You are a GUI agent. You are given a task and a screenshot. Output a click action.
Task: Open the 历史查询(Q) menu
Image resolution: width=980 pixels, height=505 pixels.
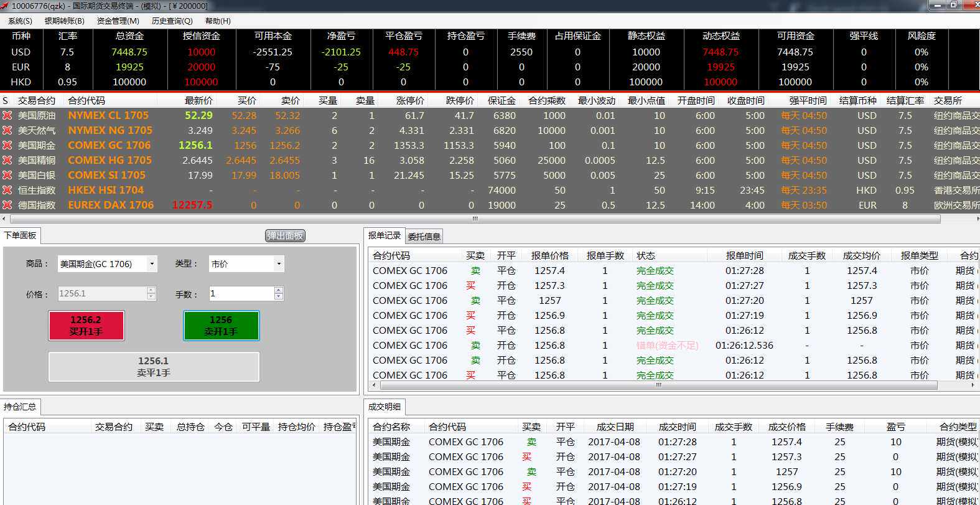(172, 21)
